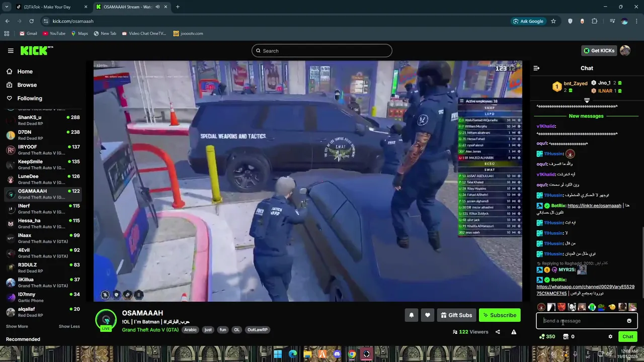Open Discord from the taskbar

[337, 354]
